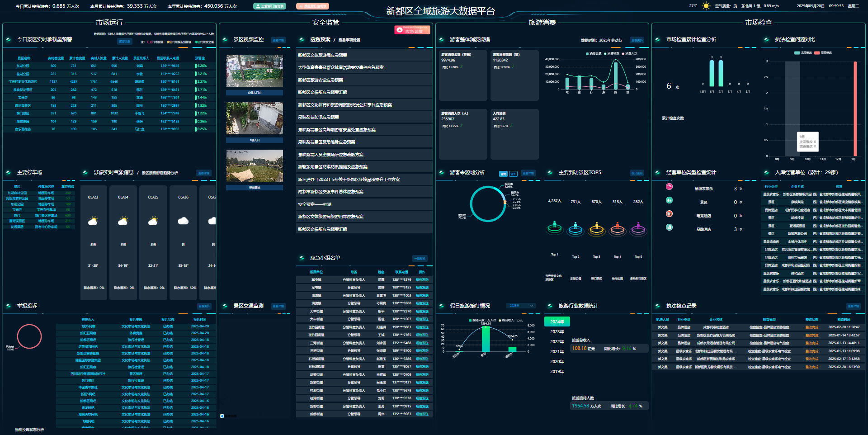Open the 2025年 holiday year dropdown
This screenshot has height=435, width=868.
520,306
